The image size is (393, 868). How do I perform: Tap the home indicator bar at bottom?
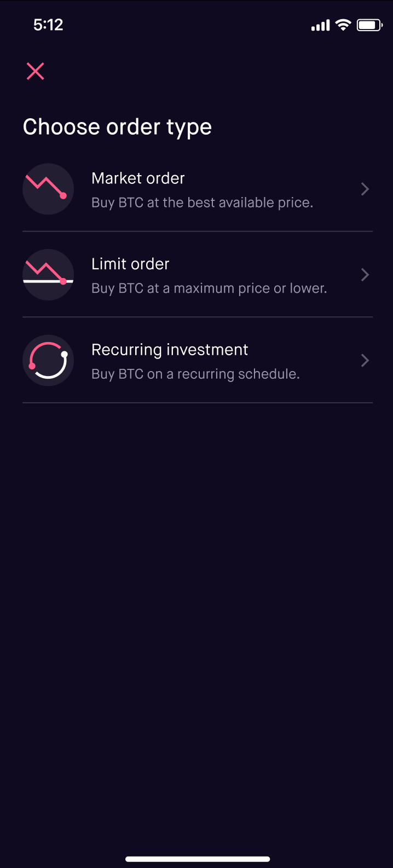coord(198,859)
